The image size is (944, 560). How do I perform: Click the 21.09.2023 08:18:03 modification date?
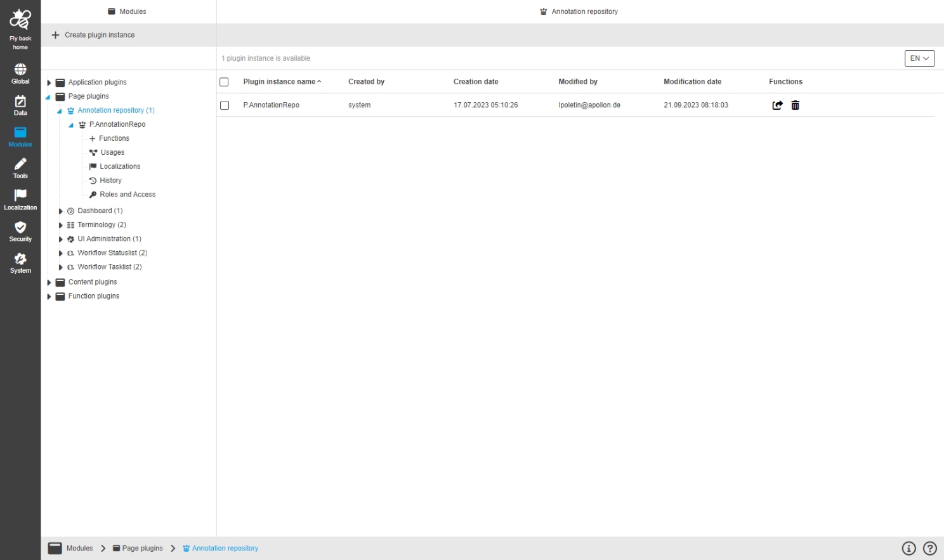pyautogui.click(x=696, y=105)
